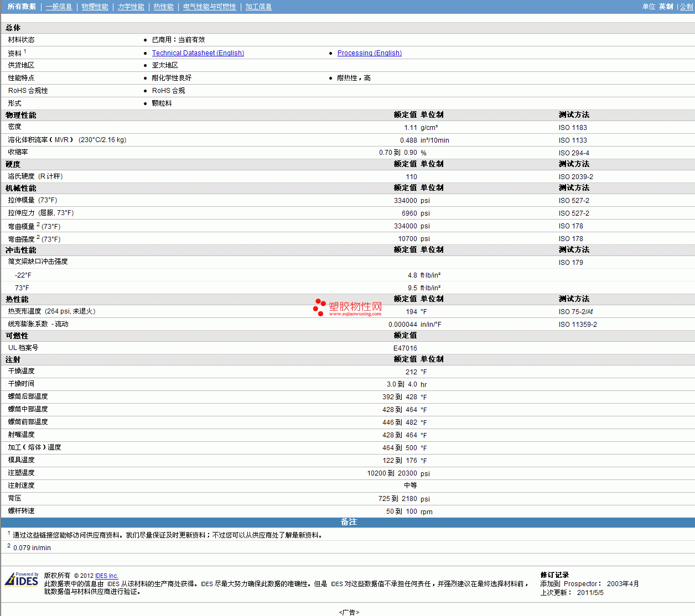The image size is (695, 616).
Task: Click the 材料状态 row label
Action: click(x=21, y=40)
